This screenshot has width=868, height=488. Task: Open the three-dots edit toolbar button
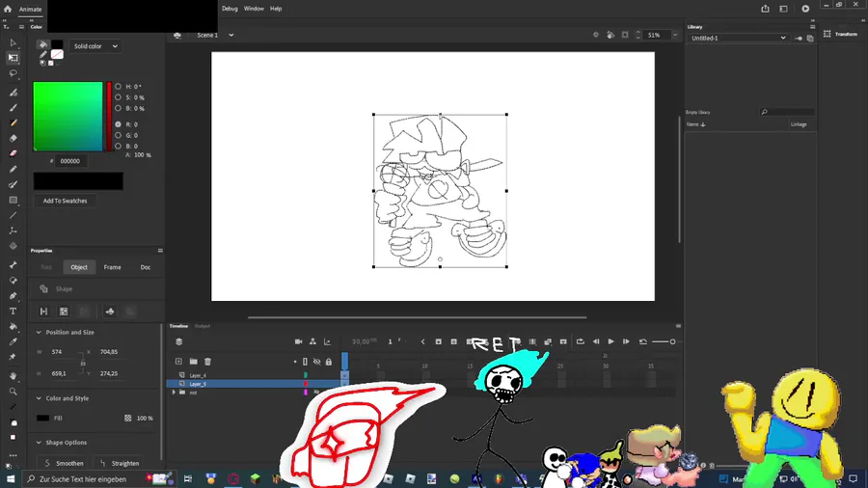click(13, 455)
